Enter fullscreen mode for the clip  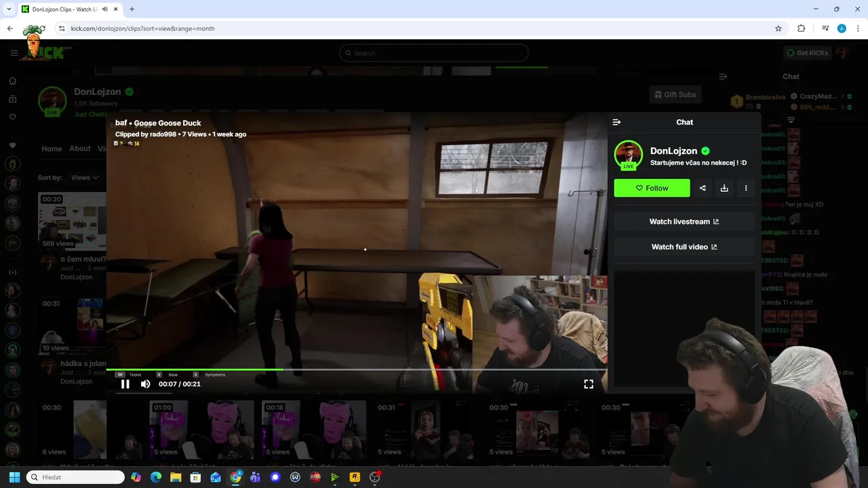point(589,384)
